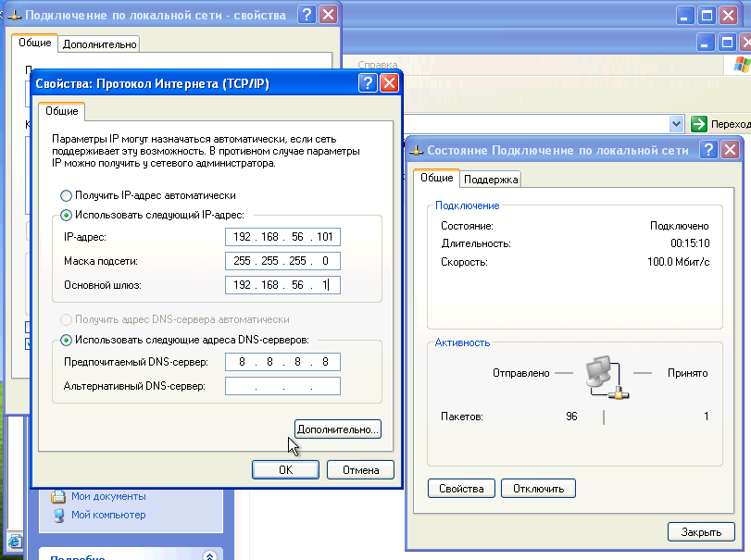This screenshot has width=751, height=560.
Task: Select obtain DNS server address automatically
Action: (x=66, y=319)
